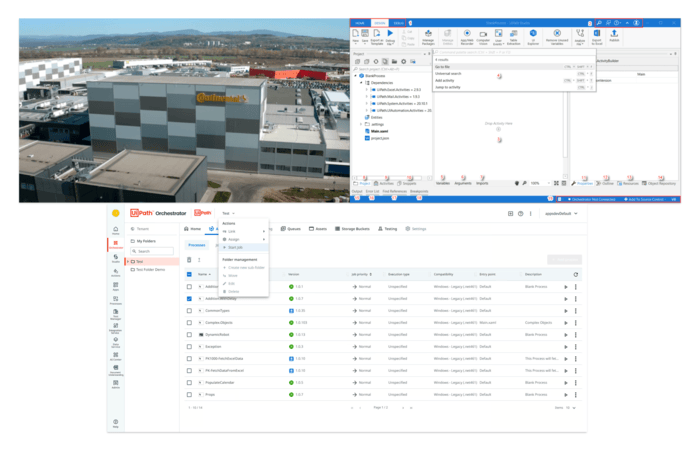Toggle select-all checkbox in processes header
700x452 pixels.
point(189,274)
